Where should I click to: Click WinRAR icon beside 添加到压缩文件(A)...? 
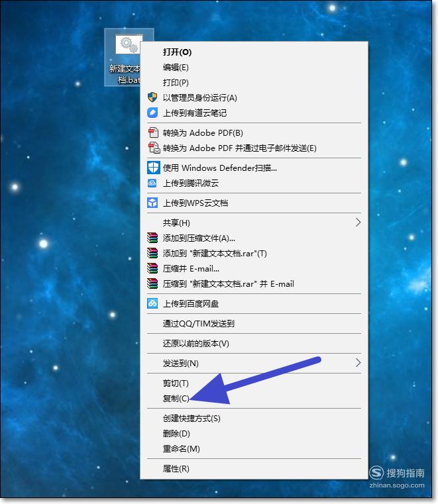coord(152,238)
